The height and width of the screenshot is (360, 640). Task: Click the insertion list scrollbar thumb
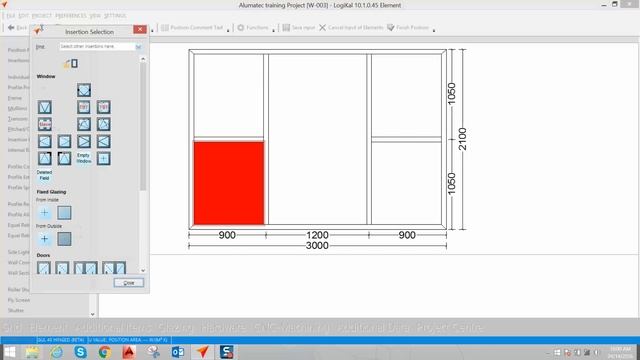pyautogui.click(x=143, y=127)
